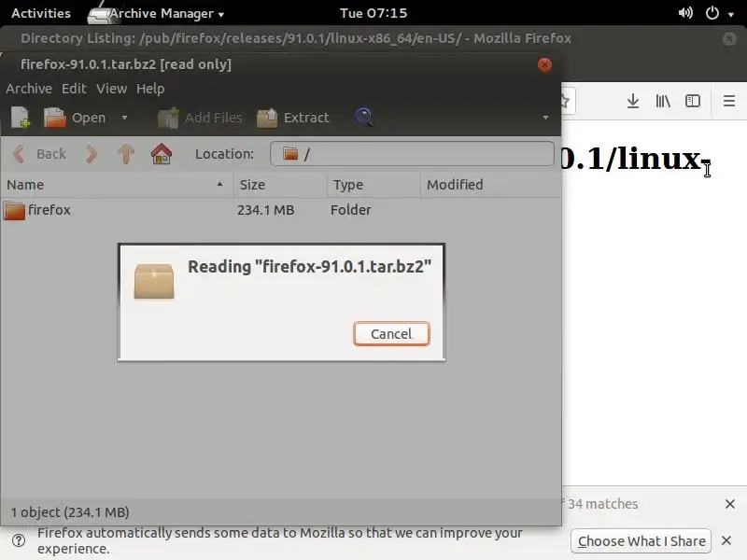Toggle the Firefox sidebar icon
The image size is (747, 560).
[693, 101]
